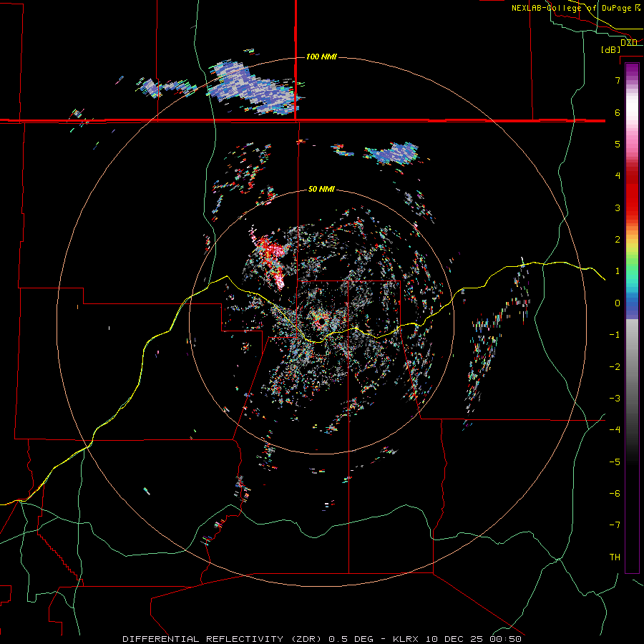The width and height of the screenshot is (644, 644).
Task: Click the "-4" value on color scale
Action: coord(615,430)
